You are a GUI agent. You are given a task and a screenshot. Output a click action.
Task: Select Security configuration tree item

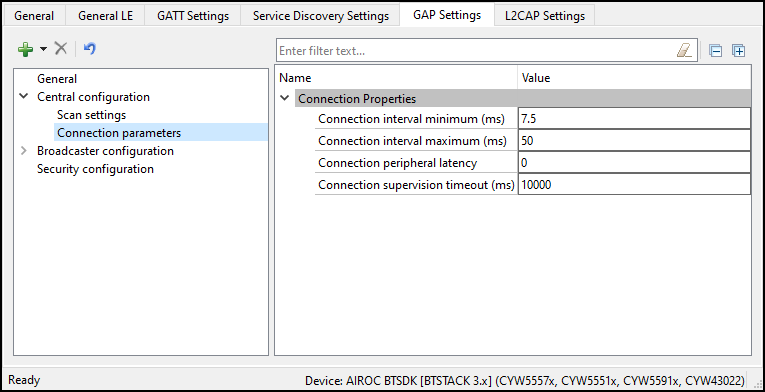(95, 169)
